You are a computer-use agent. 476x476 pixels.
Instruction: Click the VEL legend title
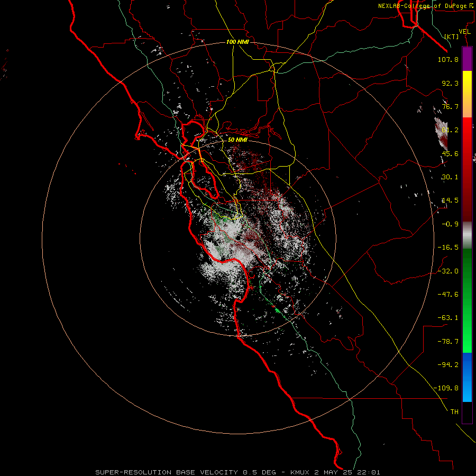point(464,32)
